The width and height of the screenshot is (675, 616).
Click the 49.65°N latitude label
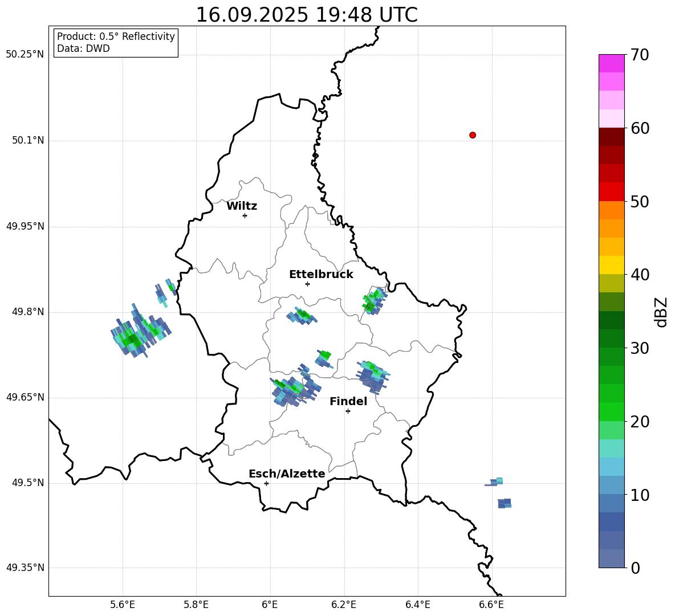pyautogui.click(x=25, y=397)
